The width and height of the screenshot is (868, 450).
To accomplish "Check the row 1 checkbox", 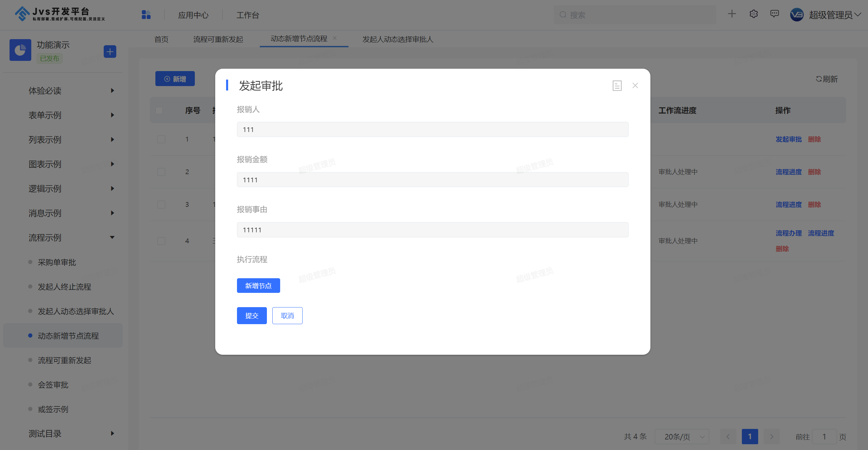I will tap(161, 139).
